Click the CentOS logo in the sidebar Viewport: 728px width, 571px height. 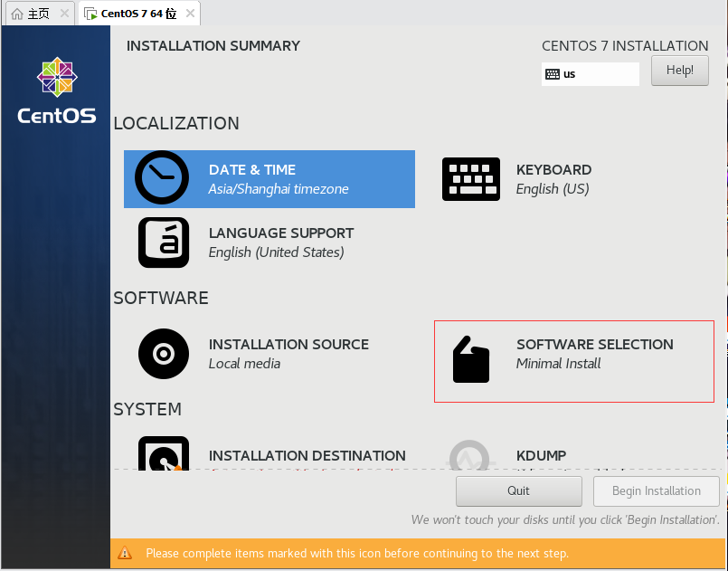tap(57, 90)
